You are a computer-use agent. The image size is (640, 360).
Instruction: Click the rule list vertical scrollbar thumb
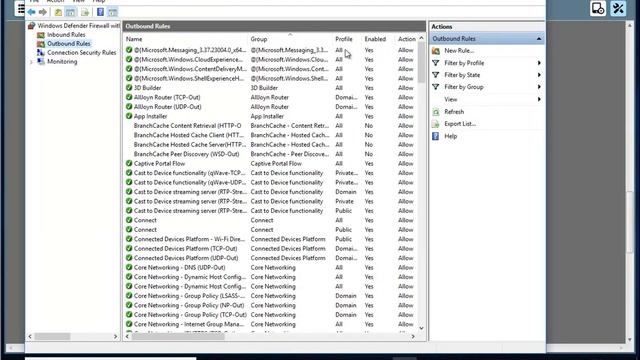[421, 62]
